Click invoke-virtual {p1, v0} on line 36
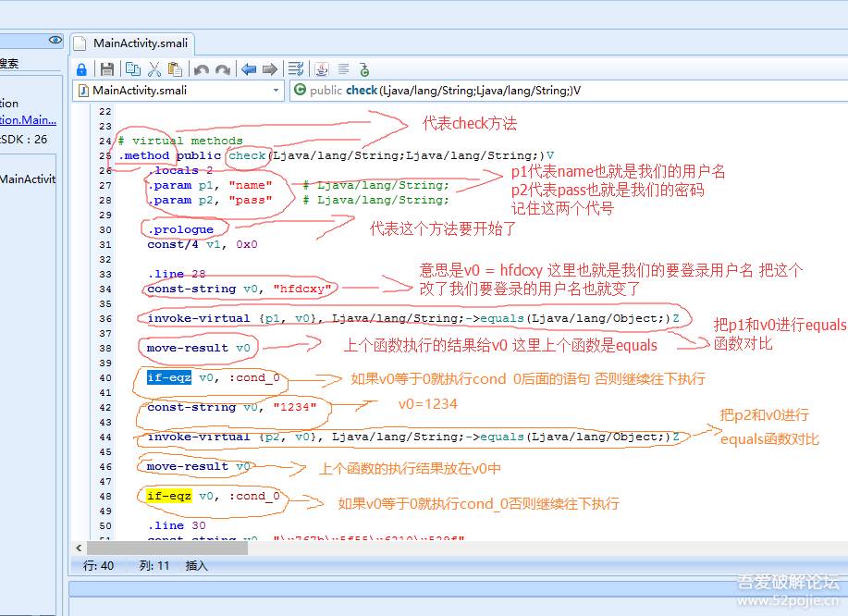 coord(413,318)
